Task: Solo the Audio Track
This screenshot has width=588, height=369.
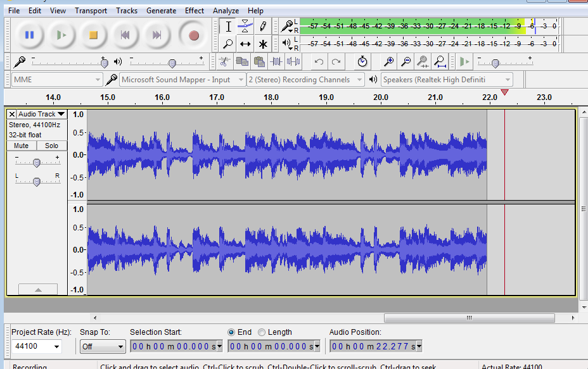Action: tap(52, 146)
